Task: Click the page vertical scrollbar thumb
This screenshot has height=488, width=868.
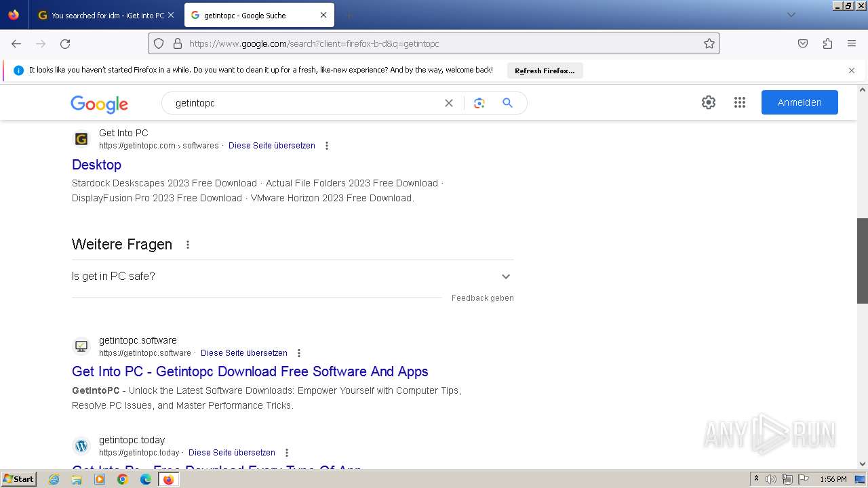Action: tap(863, 260)
